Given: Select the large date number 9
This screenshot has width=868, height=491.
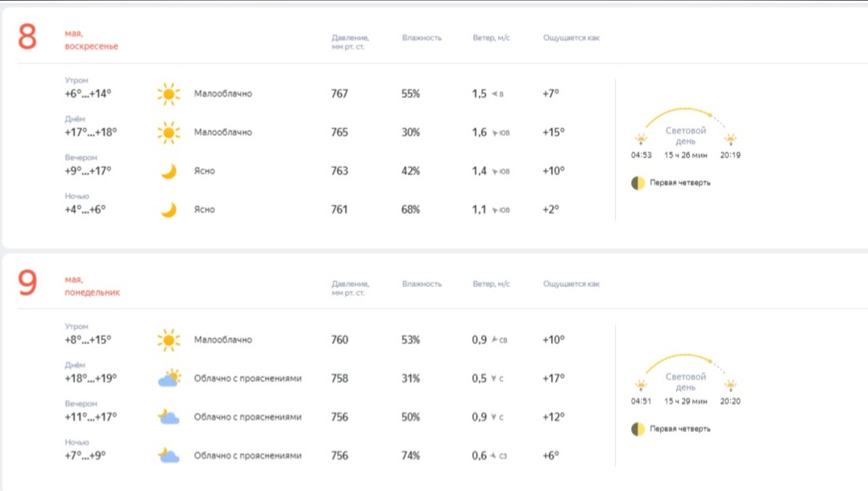Looking at the screenshot, I should point(27,284).
